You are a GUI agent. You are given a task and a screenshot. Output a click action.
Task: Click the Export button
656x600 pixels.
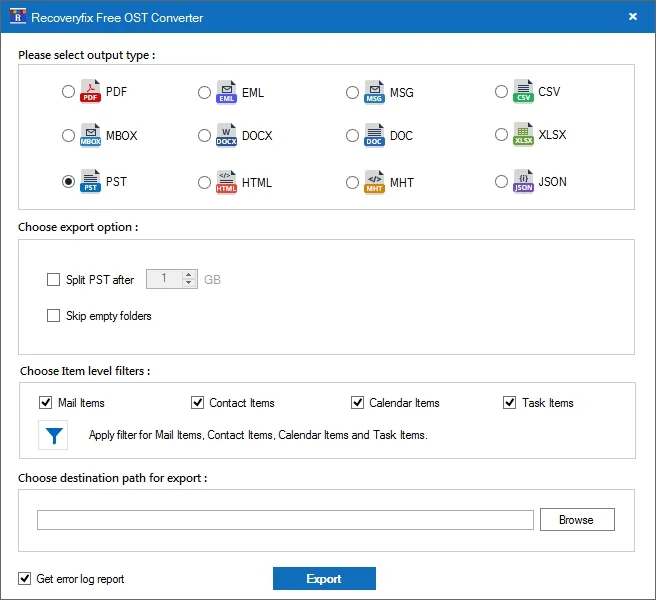(324, 579)
